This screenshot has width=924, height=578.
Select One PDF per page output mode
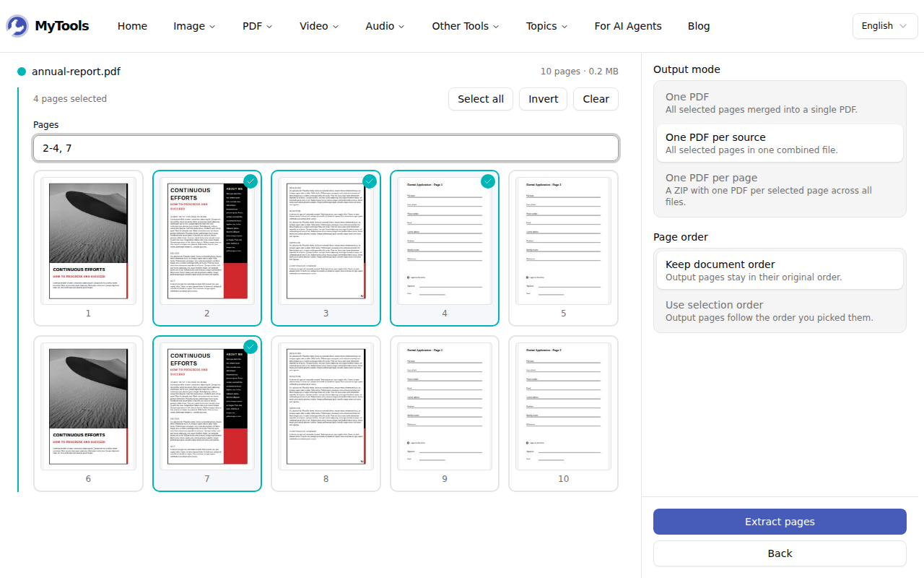click(x=780, y=189)
